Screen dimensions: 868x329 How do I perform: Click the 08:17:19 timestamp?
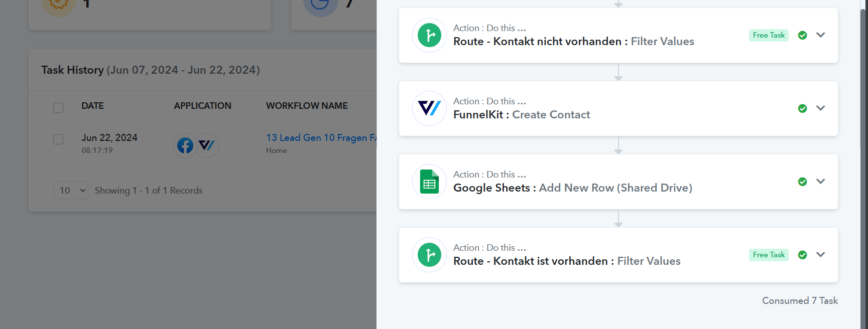click(97, 150)
